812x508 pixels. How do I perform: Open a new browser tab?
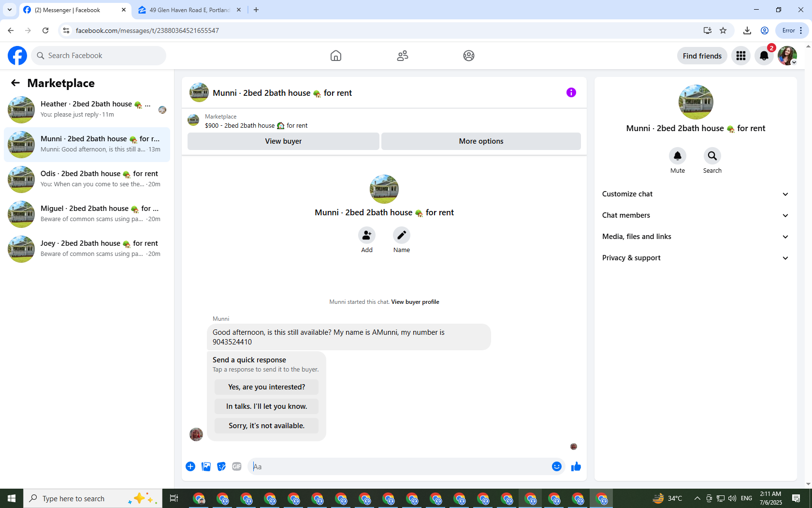pyautogui.click(x=256, y=10)
